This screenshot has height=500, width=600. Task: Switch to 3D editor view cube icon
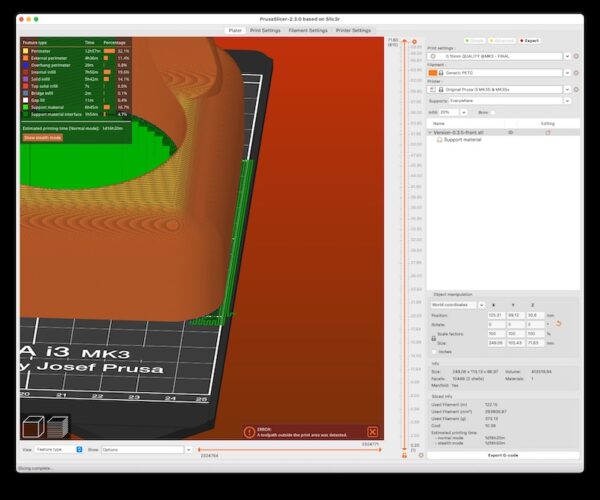(x=33, y=427)
